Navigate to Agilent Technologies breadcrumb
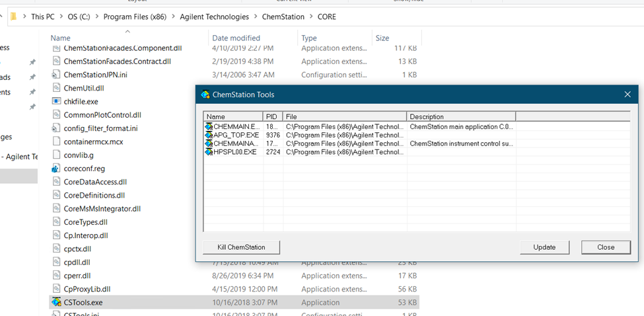Image resolution: width=644 pixels, height=316 pixels. pos(215,17)
